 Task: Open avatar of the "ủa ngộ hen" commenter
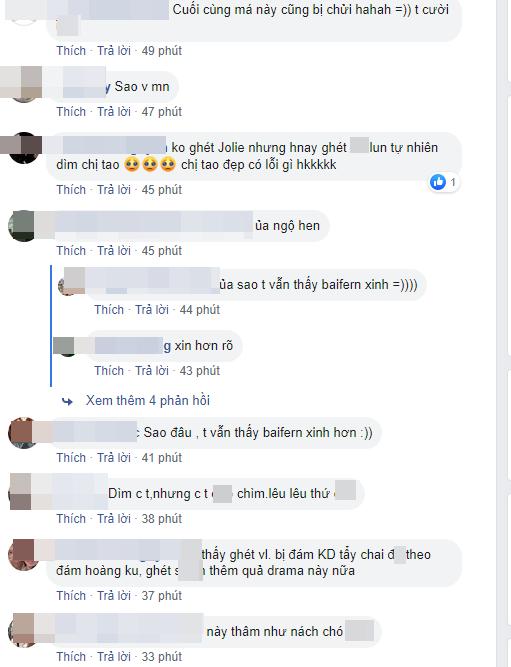click(x=24, y=226)
